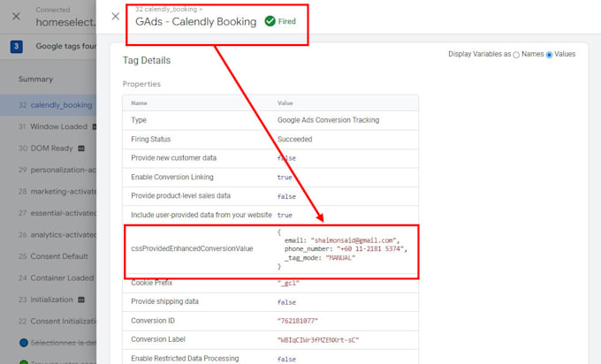Click the Conversion ID value 762181077
The height and width of the screenshot is (364, 601).
click(298, 321)
